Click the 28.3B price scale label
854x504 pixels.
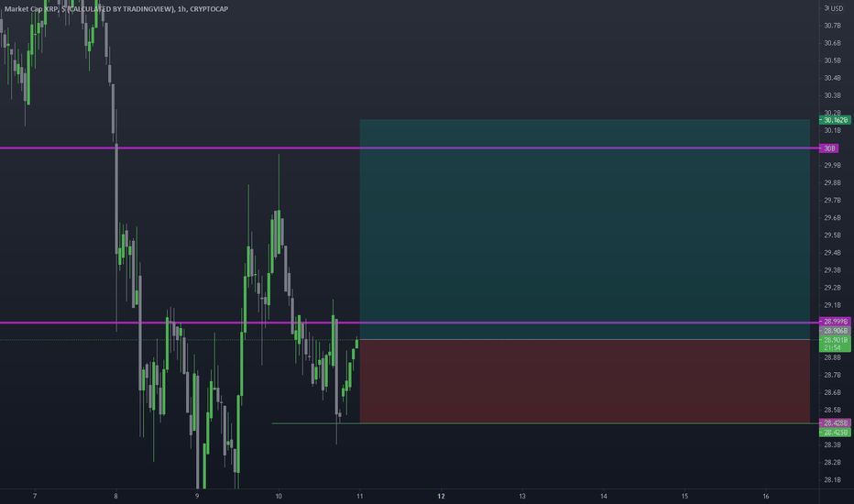832,444
